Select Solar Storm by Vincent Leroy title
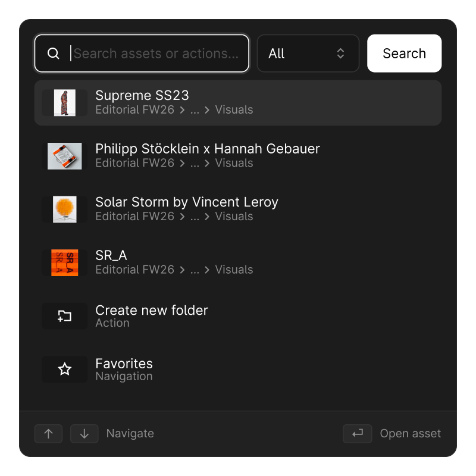476x476 pixels. tap(187, 202)
